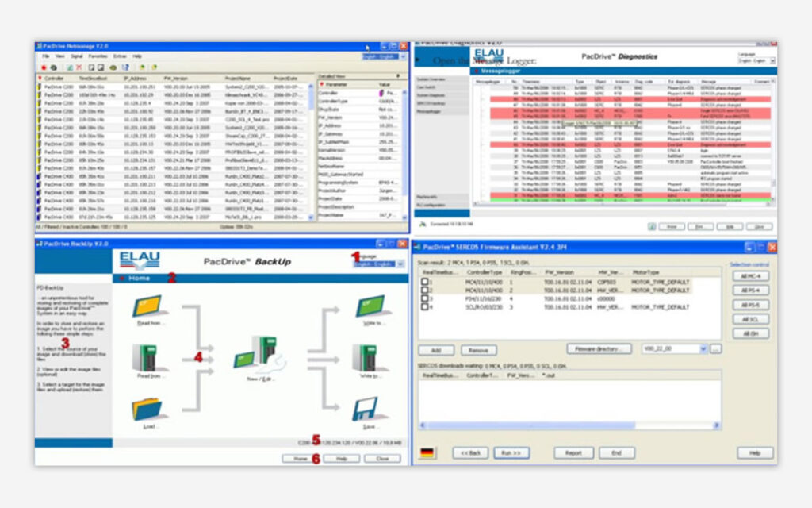The height and width of the screenshot is (508, 812).
Task: Select the 'All MC-4' selection control button
Action: (749, 275)
